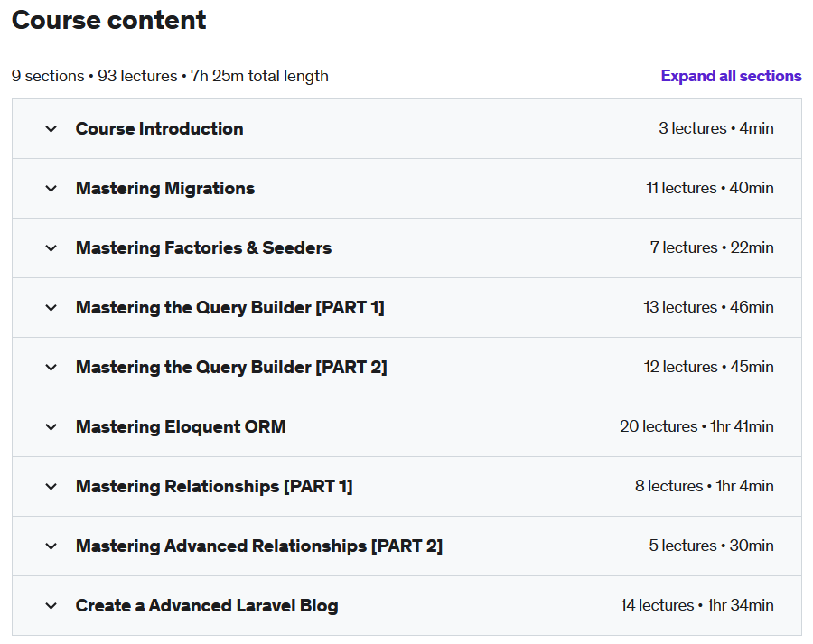Click the '12 lectures • 45min' text
The height and width of the screenshot is (644, 813).
point(709,367)
